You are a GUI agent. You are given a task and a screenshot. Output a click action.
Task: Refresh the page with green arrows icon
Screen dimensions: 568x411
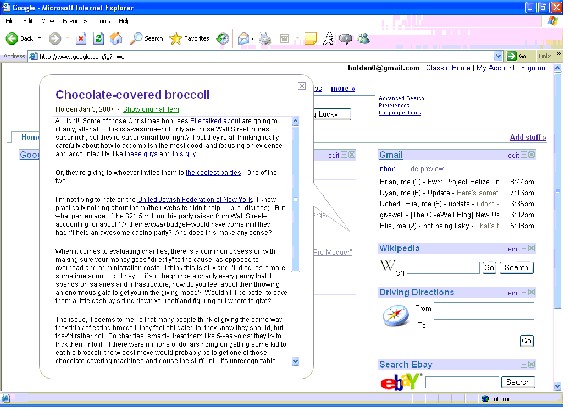[98, 38]
